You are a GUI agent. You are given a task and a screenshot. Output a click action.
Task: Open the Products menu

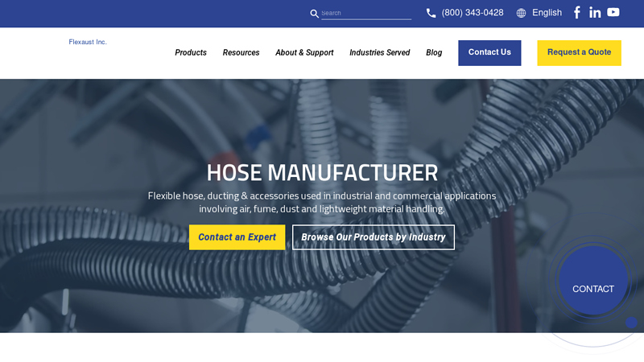tap(191, 52)
